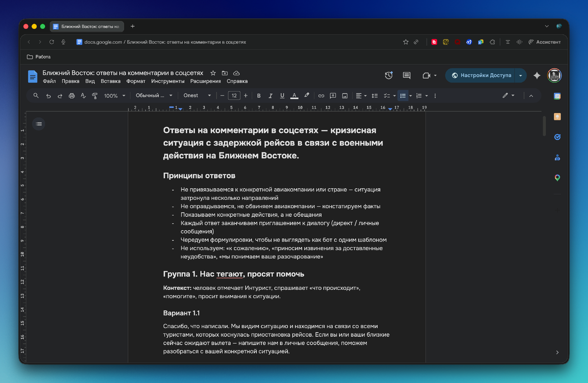Image resolution: width=588 pixels, height=383 pixels.
Task: Decrease font size
Action: [x=222, y=96]
